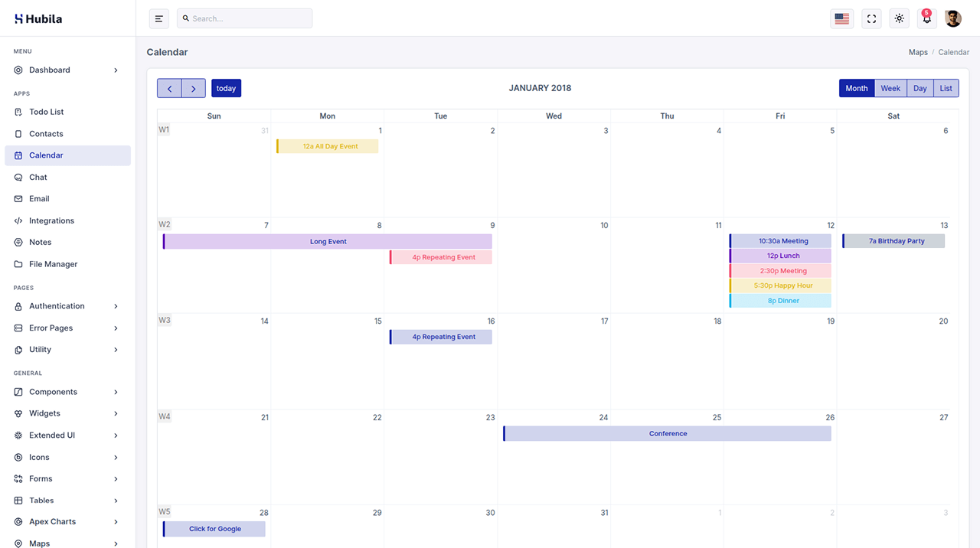Open 2:30p Meeting event

[780, 271]
